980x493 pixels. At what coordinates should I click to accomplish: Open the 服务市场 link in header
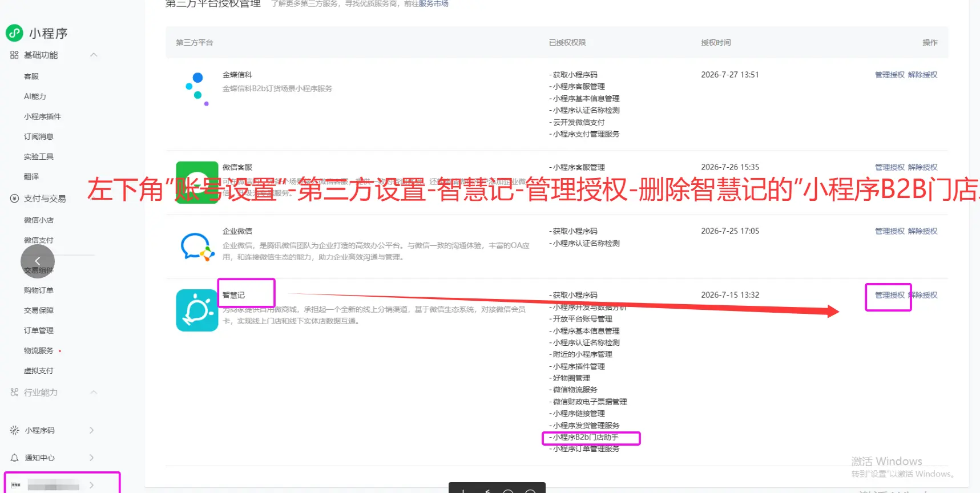pyautogui.click(x=434, y=3)
